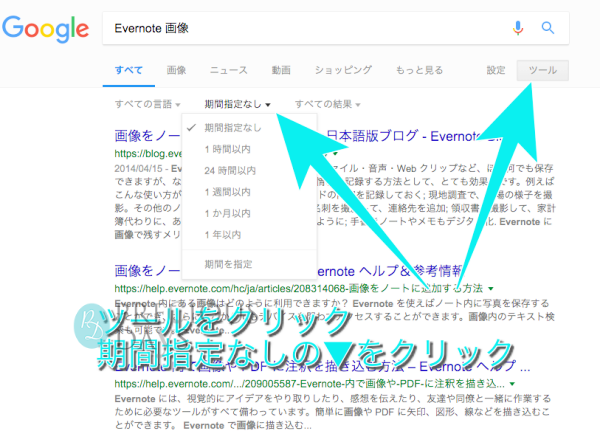Select 1 か月以内 from time menu

click(x=249, y=214)
